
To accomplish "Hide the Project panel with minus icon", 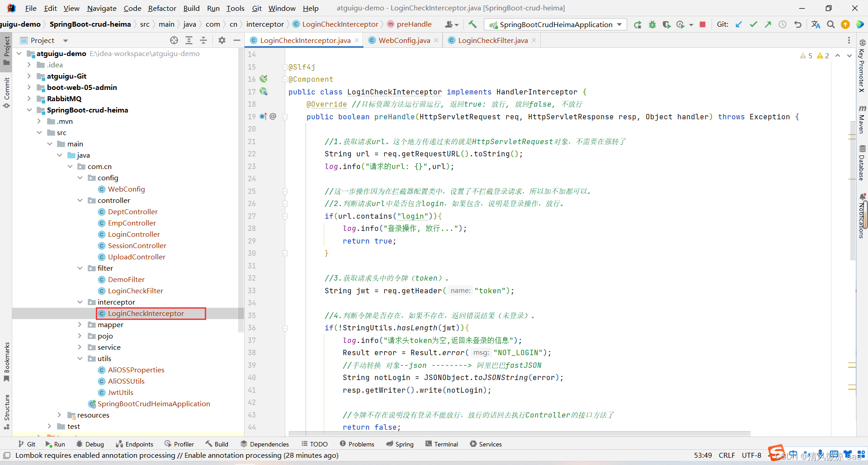I will 236,40.
